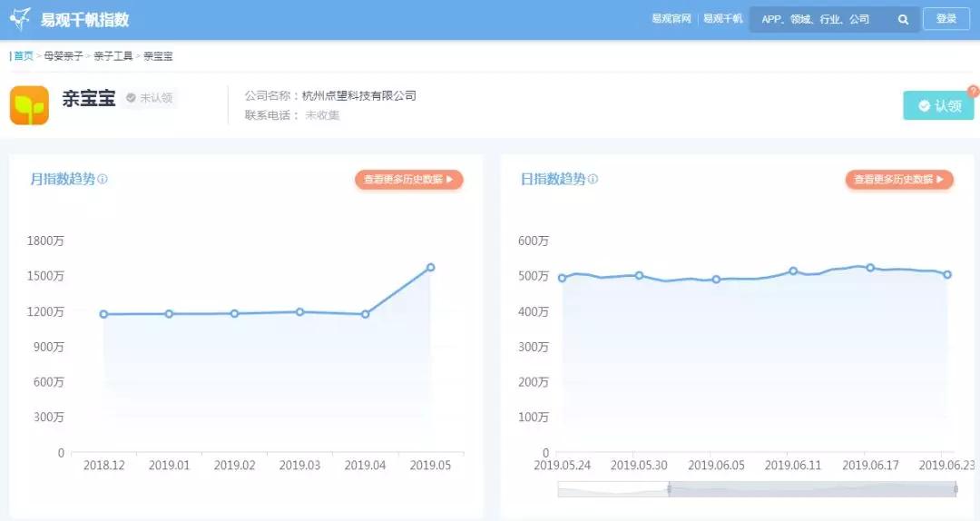Click the search magnifier icon
Viewport: 980px width, 521px height.
tap(903, 19)
